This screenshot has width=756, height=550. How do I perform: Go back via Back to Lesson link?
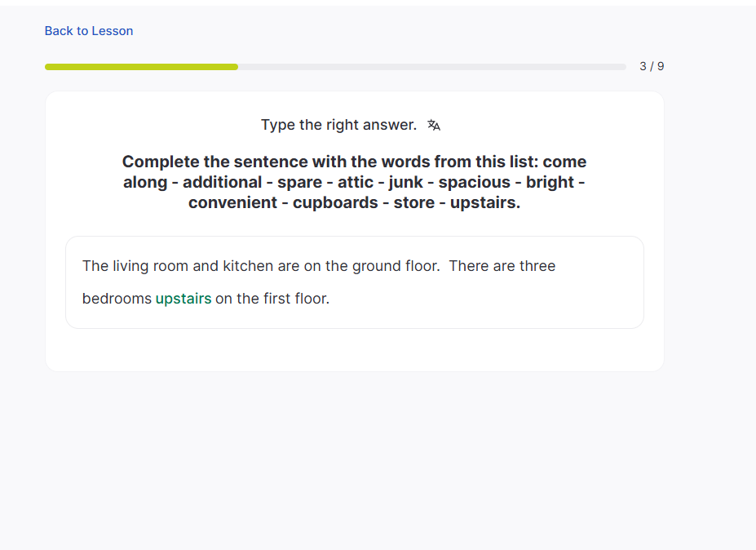89,31
